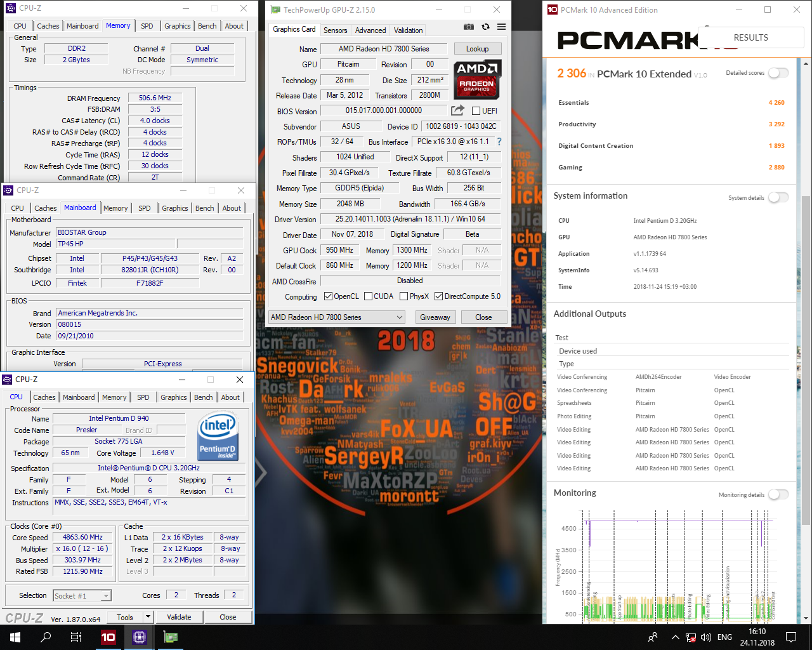Click Intel Pentium D logo in CPU-Z
Screen dimensions: 812x650
[218, 436]
